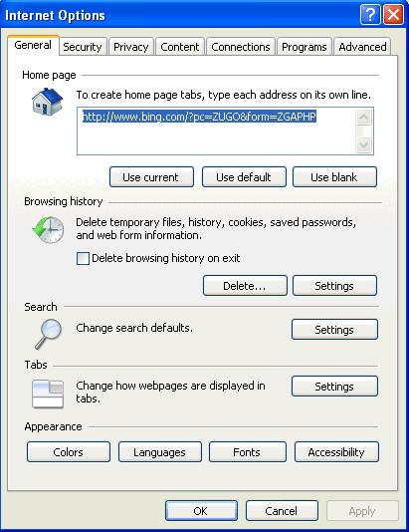This screenshot has height=532, width=409.
Task: Click the Browsing history clock icon
Action: (x=48, y=230)
